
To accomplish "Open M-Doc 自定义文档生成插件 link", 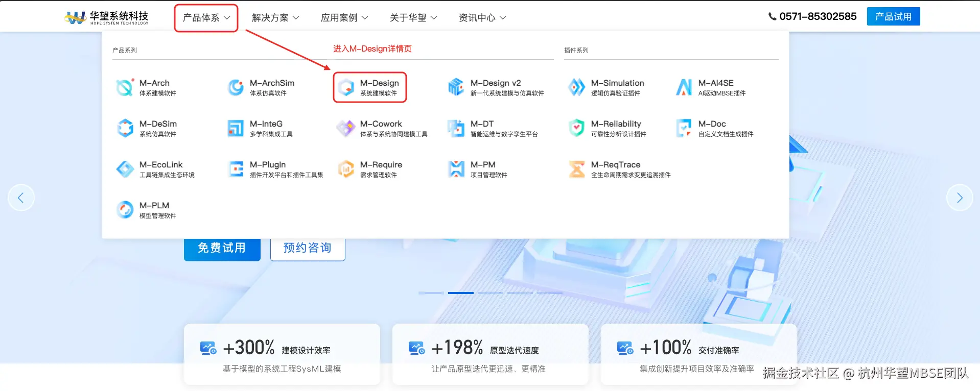I will click(714, 128).
